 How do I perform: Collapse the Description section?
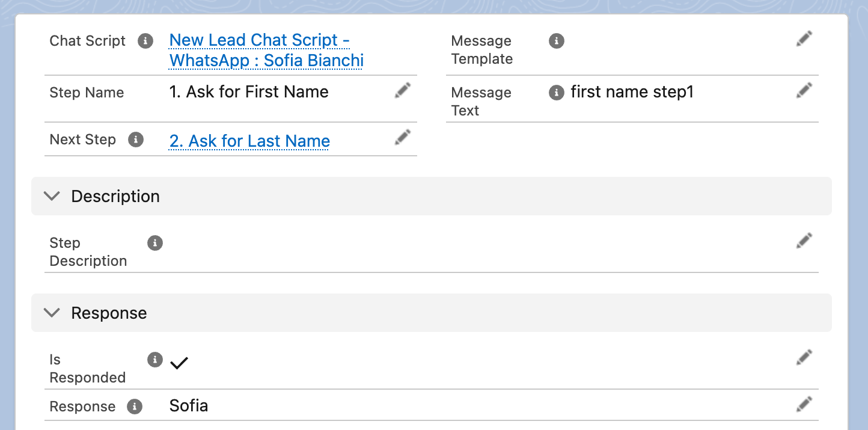click(52, 196)
